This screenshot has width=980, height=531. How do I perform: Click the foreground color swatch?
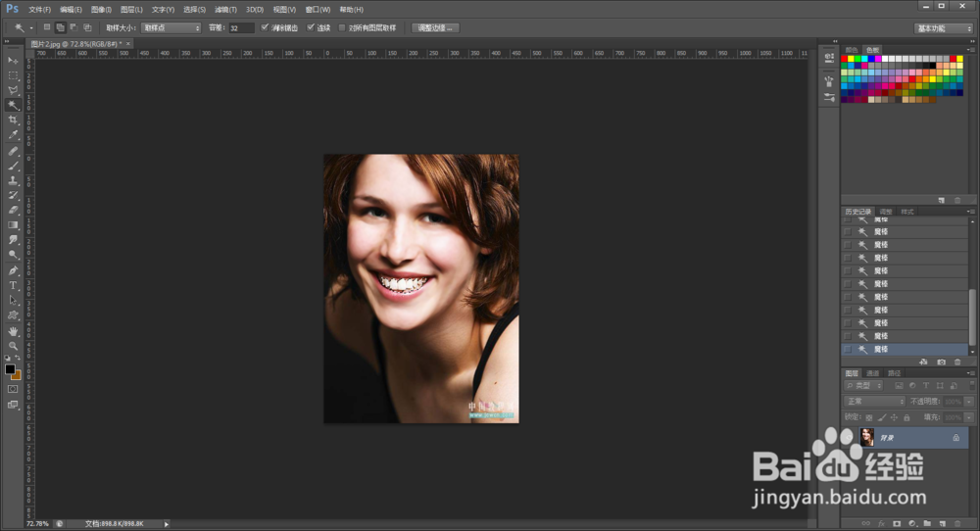click(x=10, y=369)
